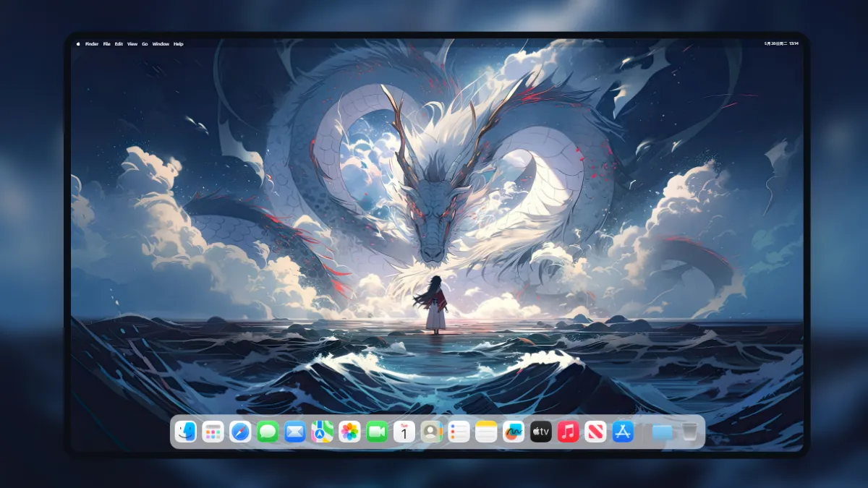Launch the Freeform app
868x488 pixels.
point(514,432)
